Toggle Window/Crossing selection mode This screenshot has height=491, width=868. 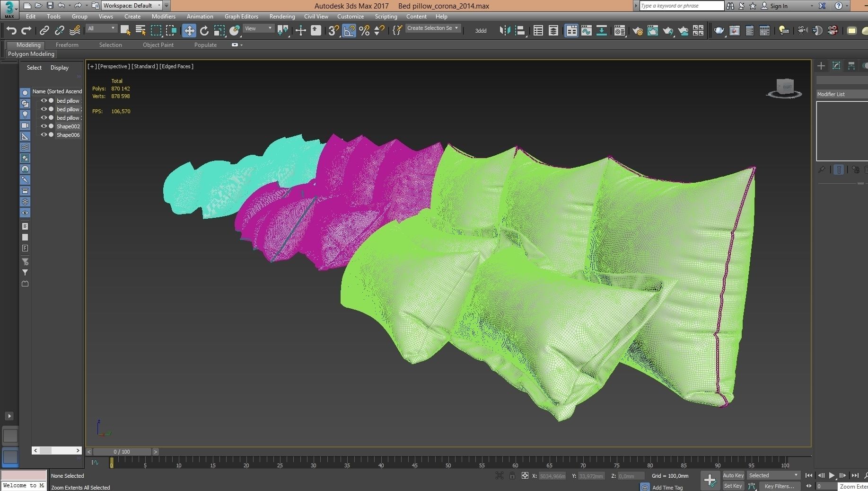(171, 31)
